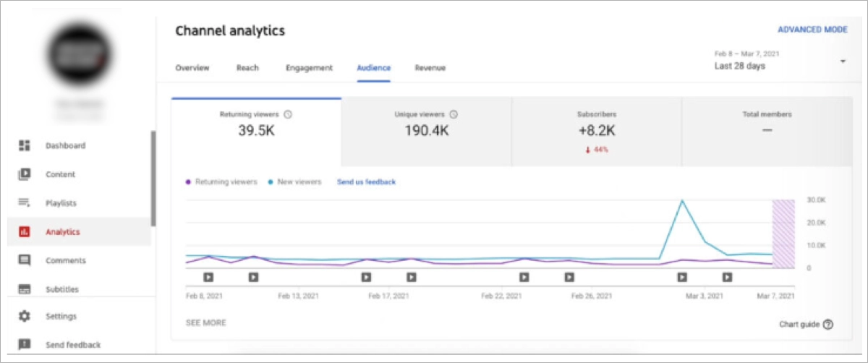Click the Content video icon
The width and height of the screenshot is (868, 363).
[25, 174]
